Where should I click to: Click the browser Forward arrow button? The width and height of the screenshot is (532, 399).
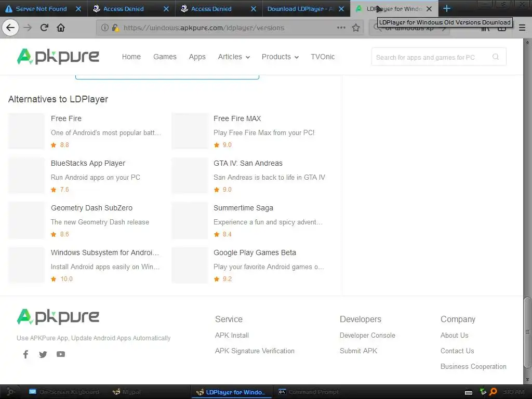click(x=28, y=28)
